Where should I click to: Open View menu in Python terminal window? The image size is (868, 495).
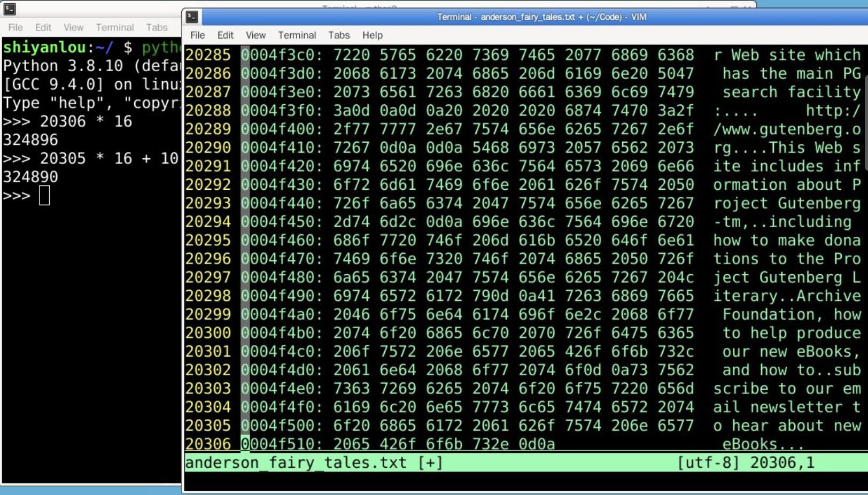coord(73,27)
